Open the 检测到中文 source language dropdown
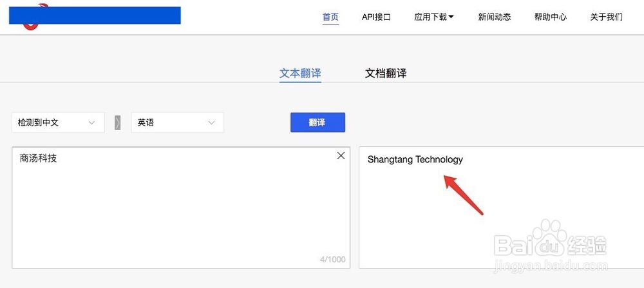The height and width of the screenshot is (288, 644). coord(58,122)
